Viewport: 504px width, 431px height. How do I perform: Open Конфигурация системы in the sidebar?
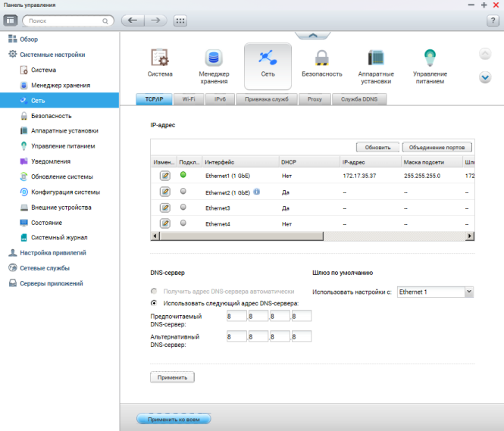tap(66, 192)
